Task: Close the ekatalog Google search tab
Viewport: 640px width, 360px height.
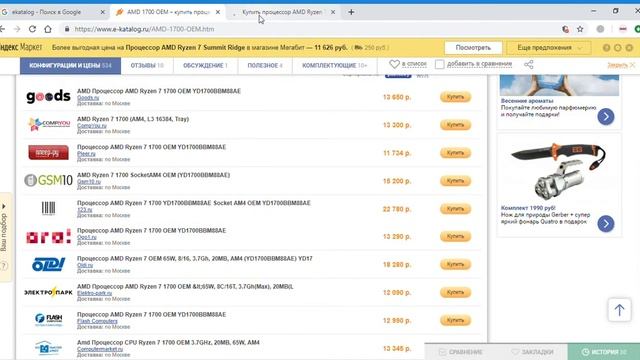Action: [x=103, y=12]
